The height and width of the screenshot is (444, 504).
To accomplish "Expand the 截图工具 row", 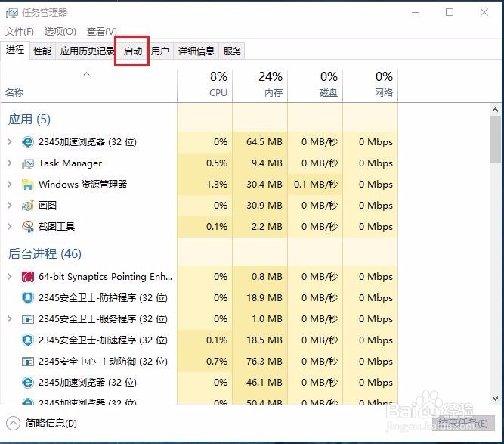I will 10,226.
